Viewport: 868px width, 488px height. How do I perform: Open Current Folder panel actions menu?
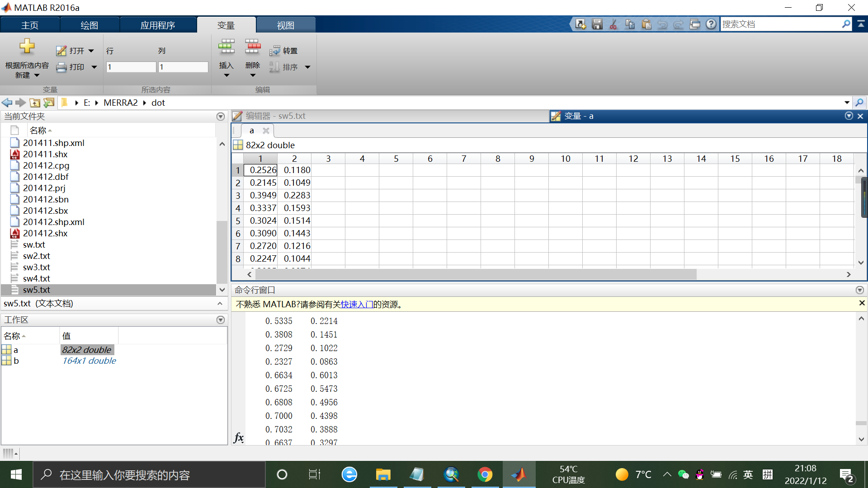(x=221, y=117)
